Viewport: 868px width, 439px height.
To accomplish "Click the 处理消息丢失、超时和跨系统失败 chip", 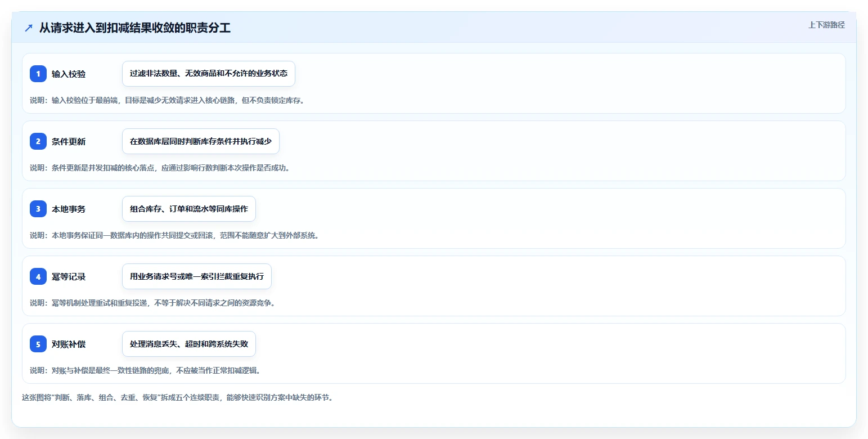I will click(189, 344).
